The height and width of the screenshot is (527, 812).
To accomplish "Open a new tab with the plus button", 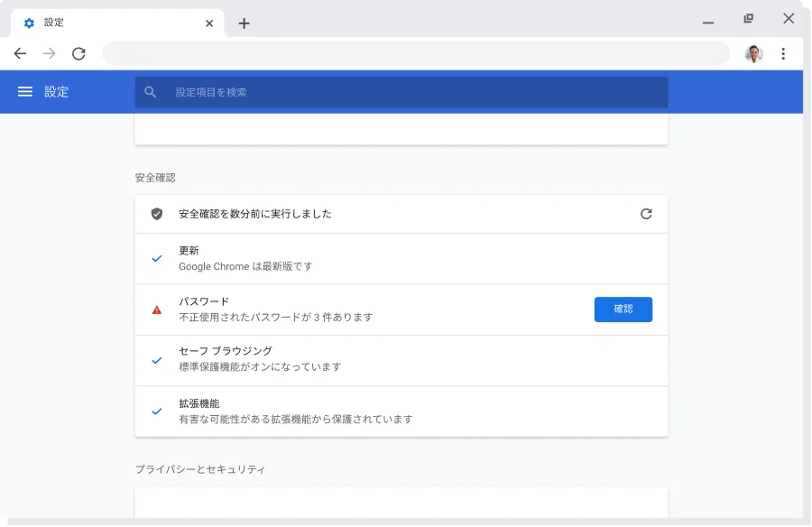I will pyautogui.click(x=244, y=23).
